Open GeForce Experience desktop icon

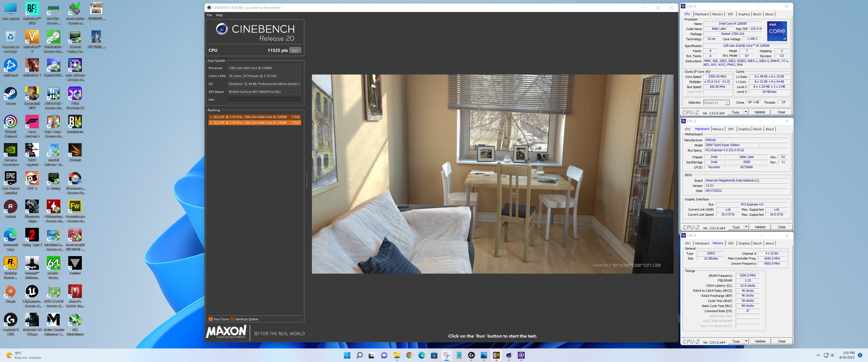coord(10,155)
